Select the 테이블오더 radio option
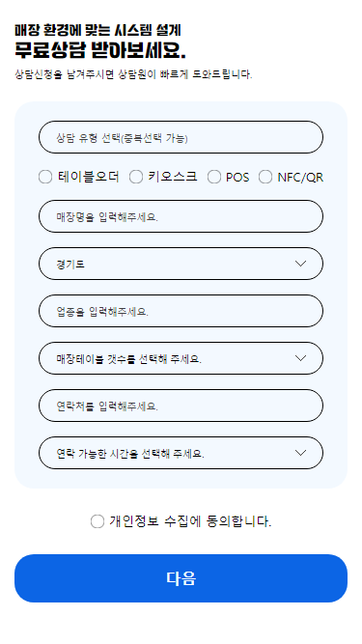 (45, 177)
